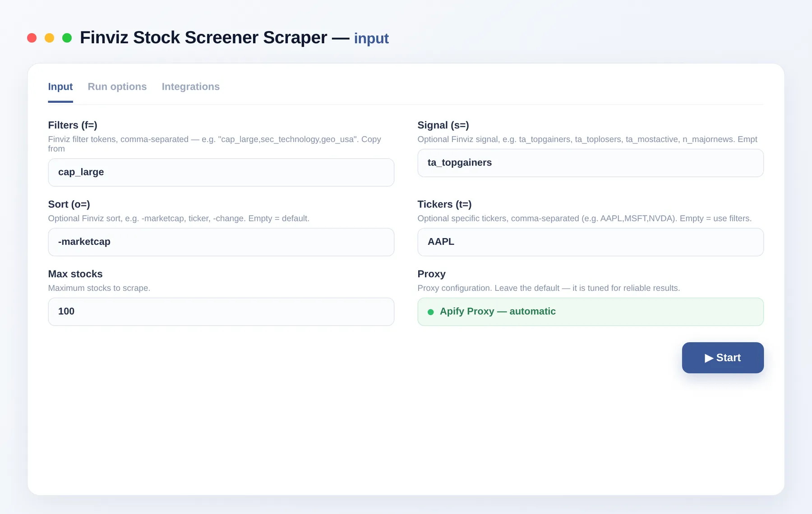Click the yellow minimize window dot
812x514 pixels.
tap(50, 38)
